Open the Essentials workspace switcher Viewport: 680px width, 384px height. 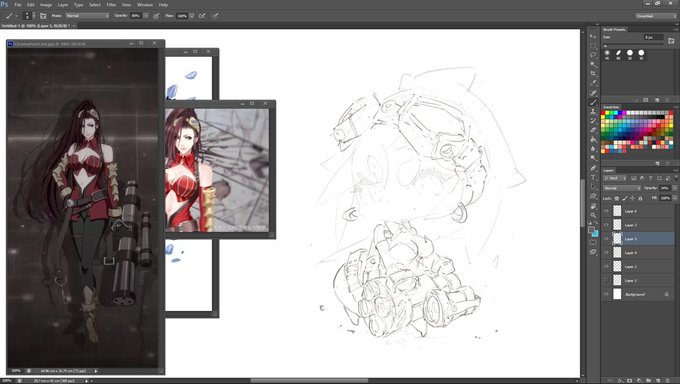[656, 16]
